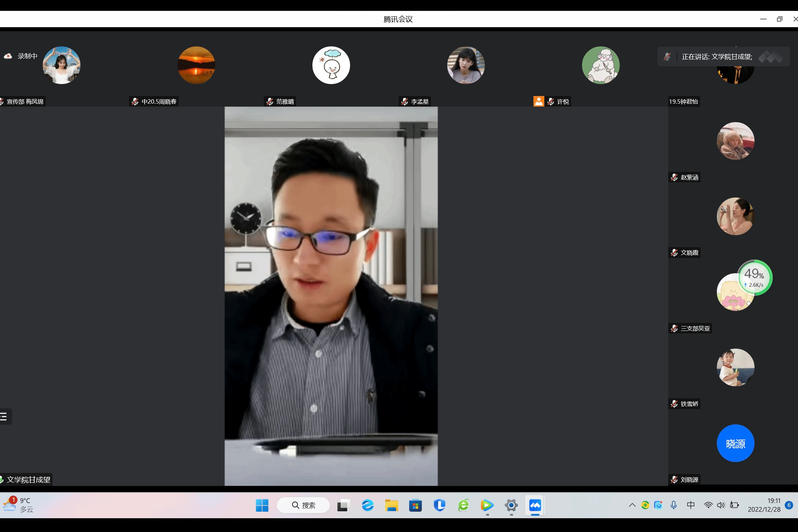Toggle the volume icon in system tray
This screenshot has height=532, width=798.
(x=721, y=505)
